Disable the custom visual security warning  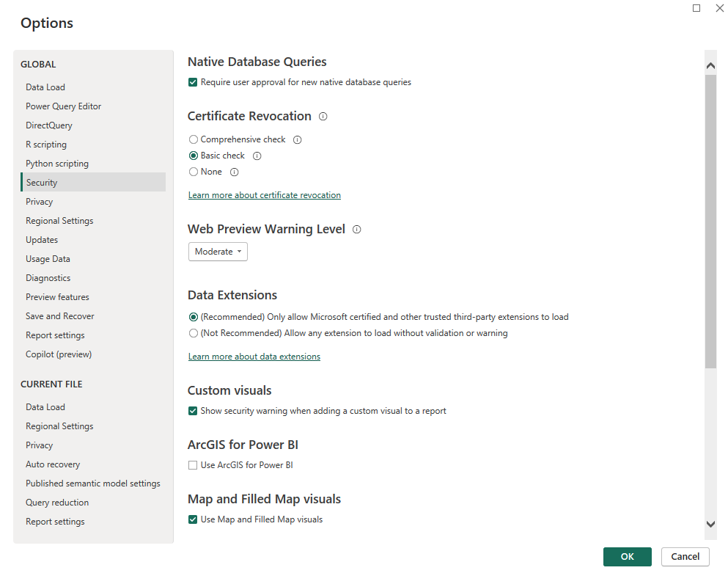pyautogui.click(x=192, y=411)
